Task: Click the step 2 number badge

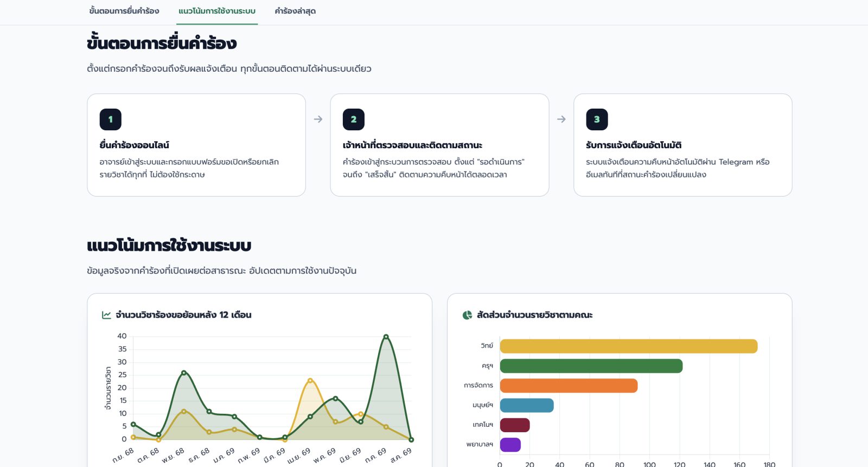Action: pyautogui.click(x=354, y=119)
